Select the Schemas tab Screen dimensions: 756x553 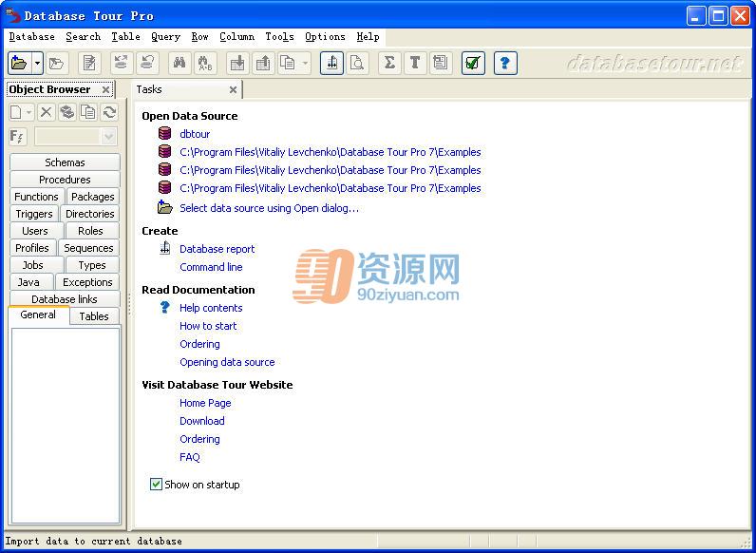pos(65,162)
